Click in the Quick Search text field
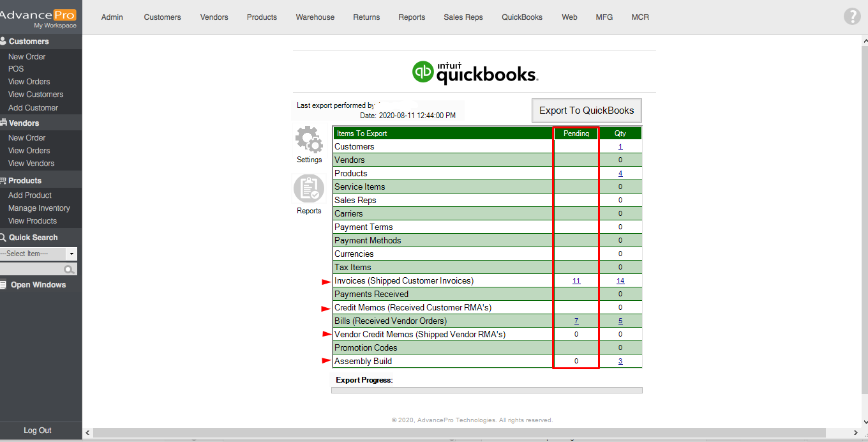868x442 pixels. (32, 270)
